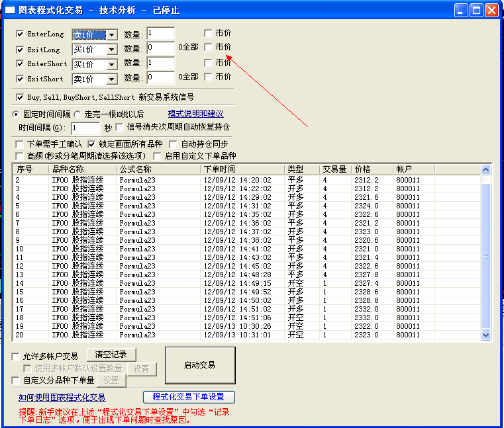Click ExitLong 数量 input field

coord(161,48)
